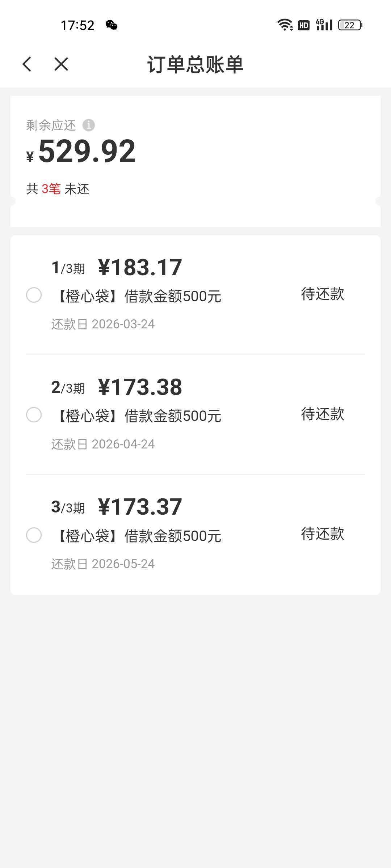Tap the battery indicator icon
Image resolution: width=391 pixels, height=868 pixels.
tap(350, 25)
